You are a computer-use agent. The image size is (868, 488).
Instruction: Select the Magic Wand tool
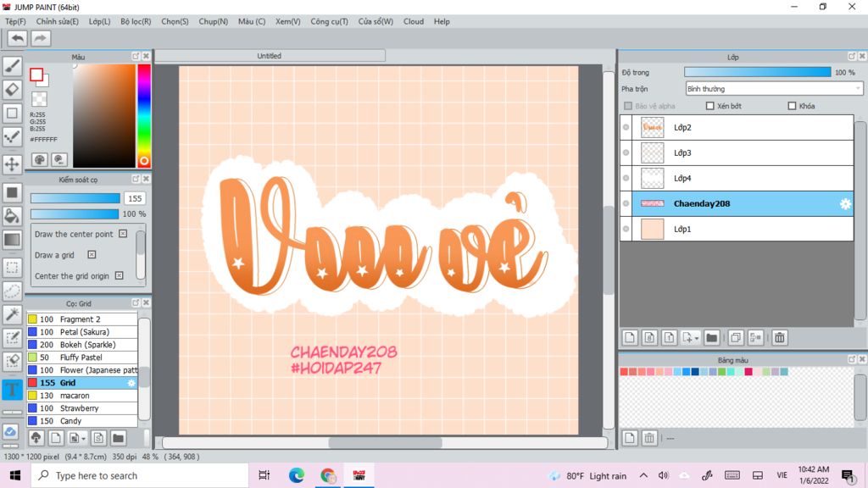pyautogui.click(x=12, y=314)
